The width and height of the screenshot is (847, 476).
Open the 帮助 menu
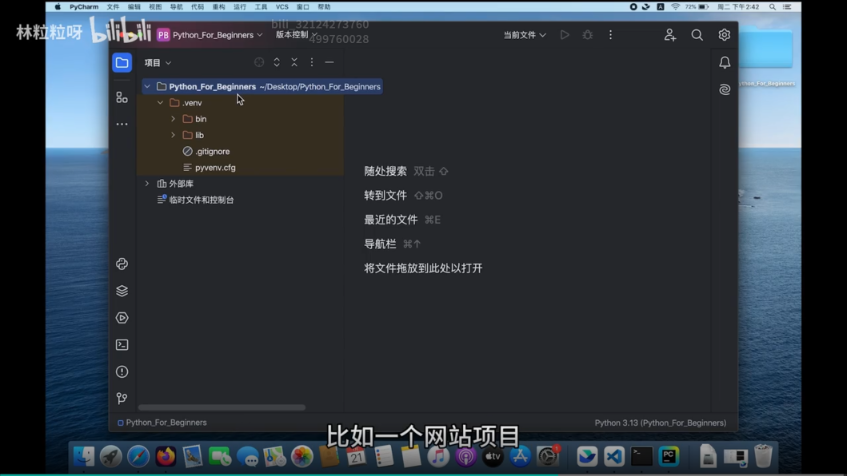coord(324,7)
